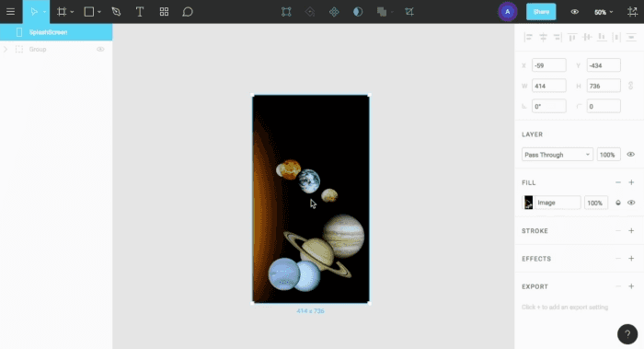The height and width of the screenshot is (349, 644).
Task: Click the Image fill thumbnail swatch
Action: (x=529, y=203)
